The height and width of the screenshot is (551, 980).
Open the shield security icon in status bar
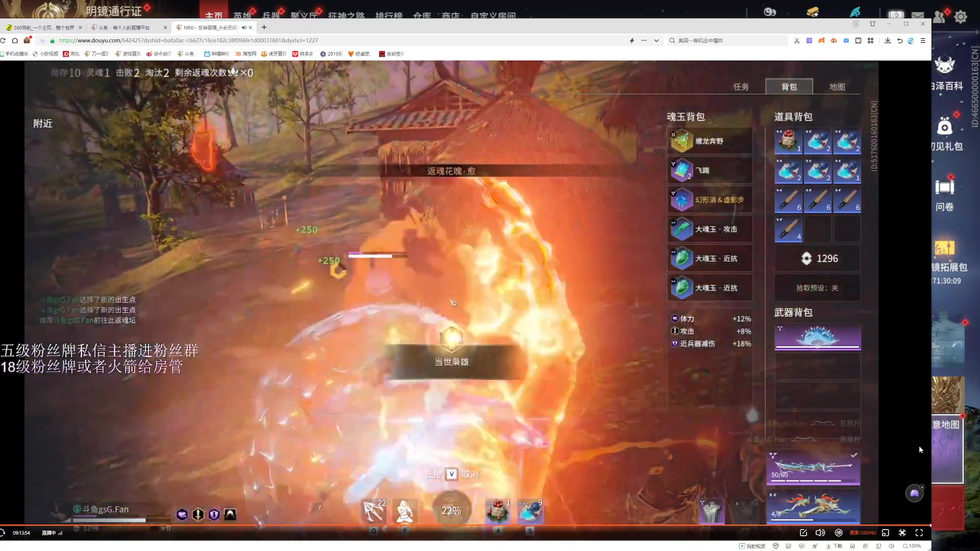776,546
